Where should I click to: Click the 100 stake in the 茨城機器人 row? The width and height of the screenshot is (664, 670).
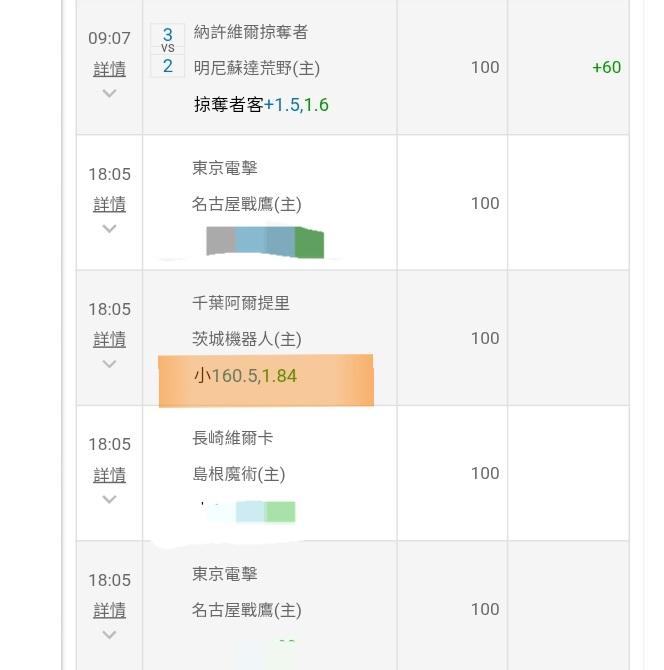485,338
